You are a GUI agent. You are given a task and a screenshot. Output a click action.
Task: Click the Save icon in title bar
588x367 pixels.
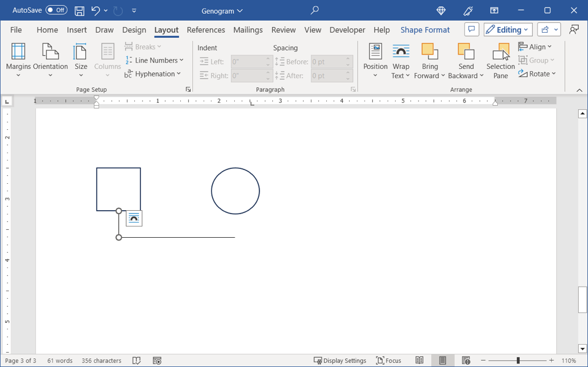tap(80, 10)
